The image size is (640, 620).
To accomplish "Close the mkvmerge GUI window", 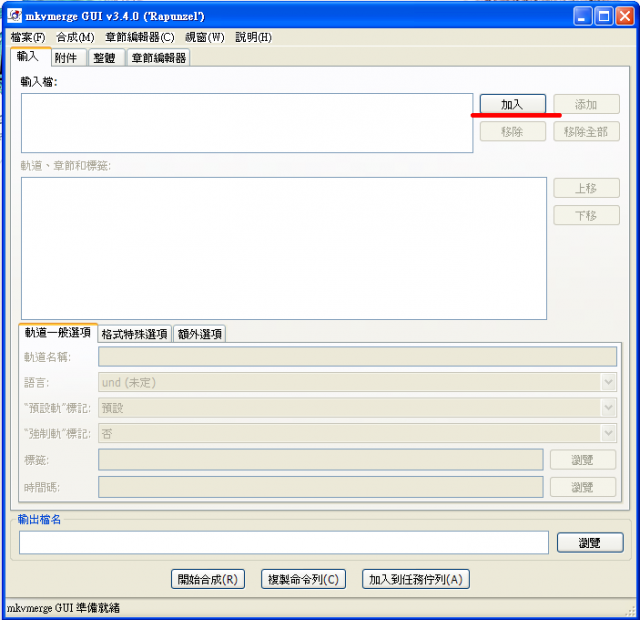I will click(x=625, y=16).
